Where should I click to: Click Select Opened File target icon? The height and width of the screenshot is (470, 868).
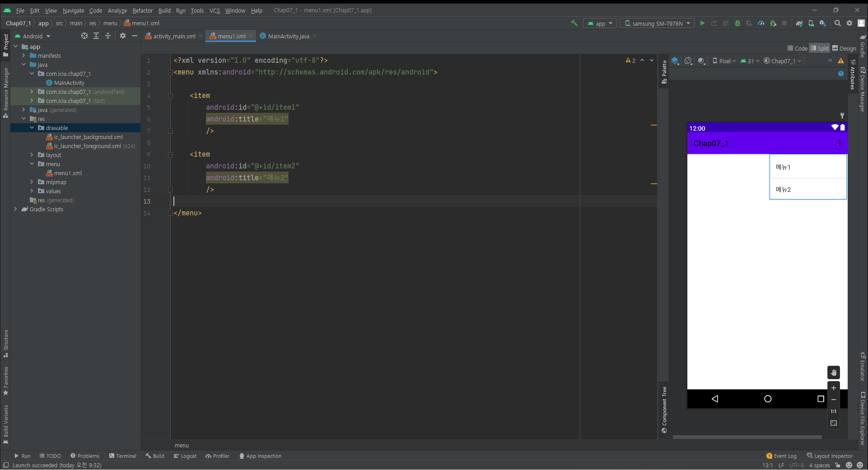pyautogui.click(x=84, y=36)
